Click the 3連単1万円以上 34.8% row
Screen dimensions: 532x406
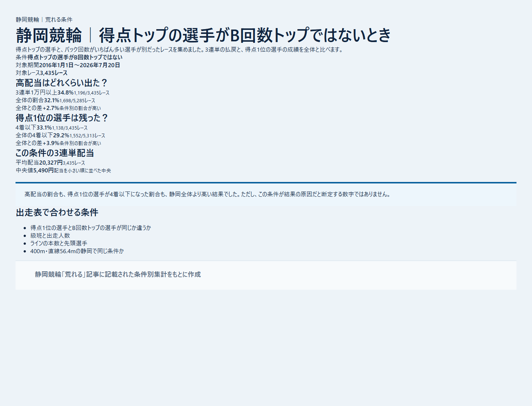63,93
